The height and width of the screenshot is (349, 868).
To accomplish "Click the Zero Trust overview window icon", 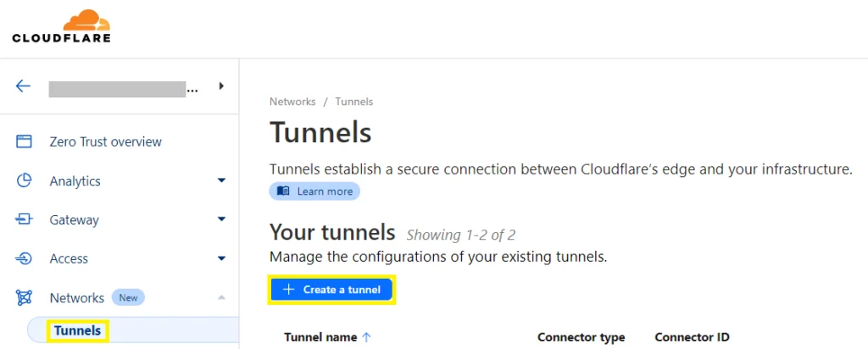I will click(x=24, y=141).
